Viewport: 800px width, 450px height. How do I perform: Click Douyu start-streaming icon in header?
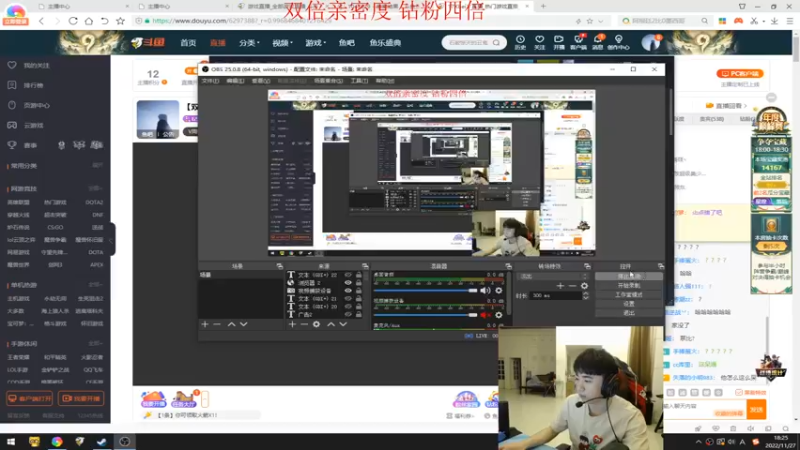coord(559,42)
